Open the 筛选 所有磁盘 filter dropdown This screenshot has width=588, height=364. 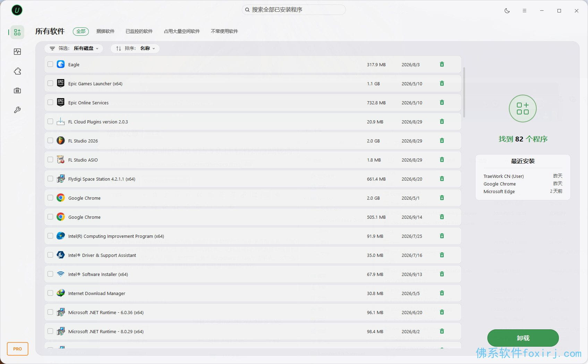pos(74,49)
